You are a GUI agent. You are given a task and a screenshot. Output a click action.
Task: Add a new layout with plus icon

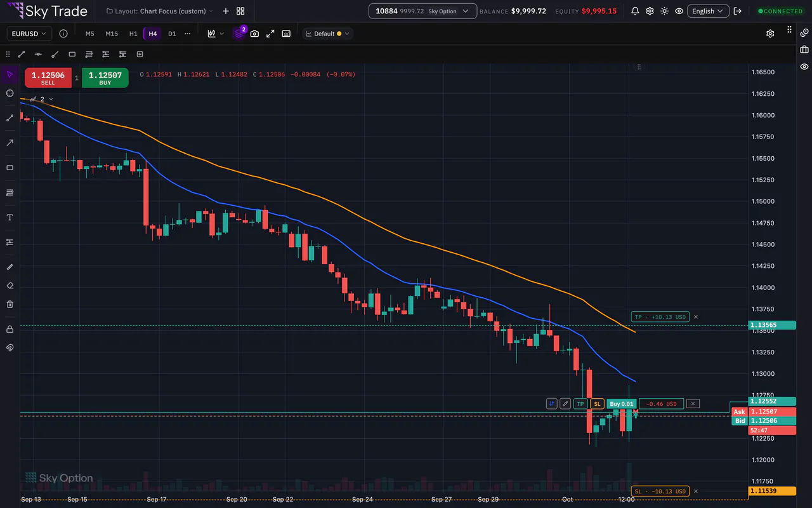click(226, 11)
